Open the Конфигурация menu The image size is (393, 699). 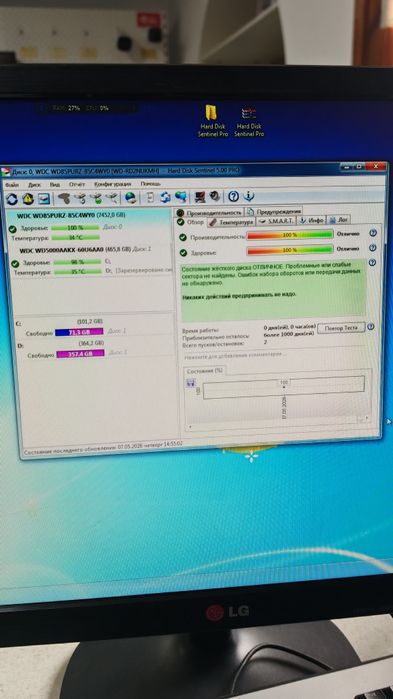click(x=113, y=184)
